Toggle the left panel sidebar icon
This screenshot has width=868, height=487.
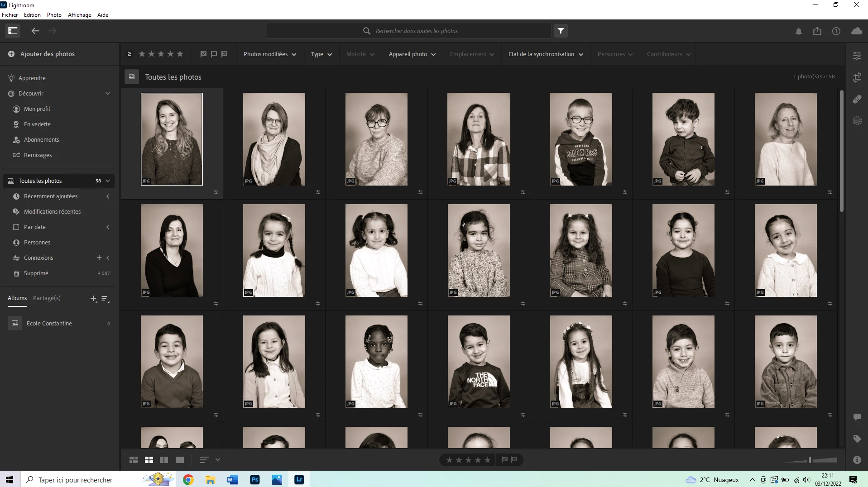pos(13,31)
